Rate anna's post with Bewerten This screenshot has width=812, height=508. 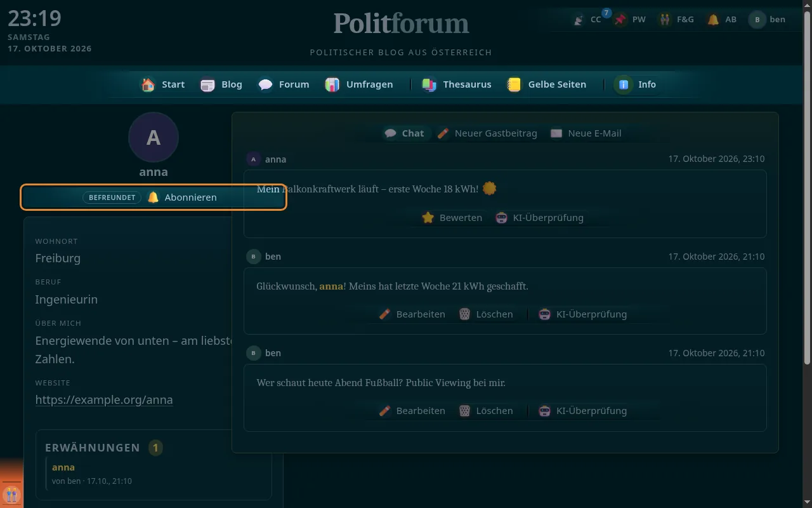452,218
